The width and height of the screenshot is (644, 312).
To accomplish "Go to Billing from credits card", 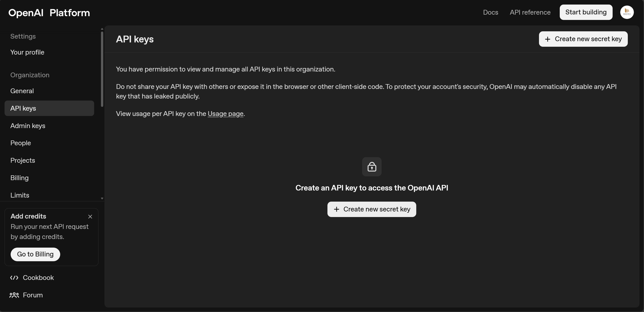I will coord(35,254).
